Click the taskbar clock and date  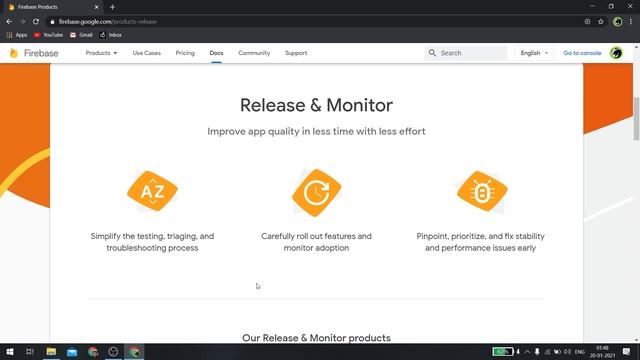(x=602, y=351)
